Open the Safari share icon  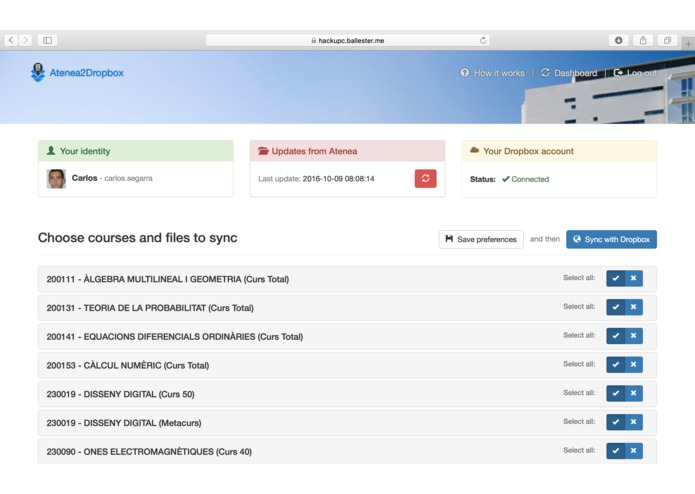pos(643,40)
